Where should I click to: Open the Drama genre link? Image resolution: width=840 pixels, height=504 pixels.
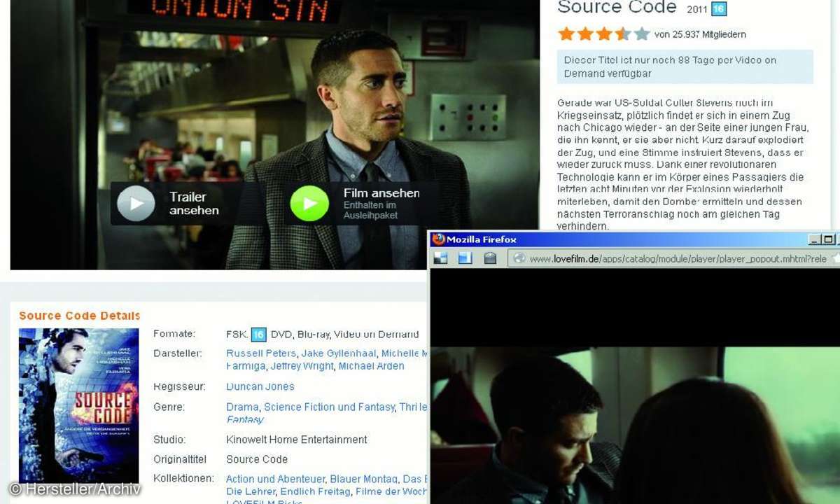(x=242, y=407)
